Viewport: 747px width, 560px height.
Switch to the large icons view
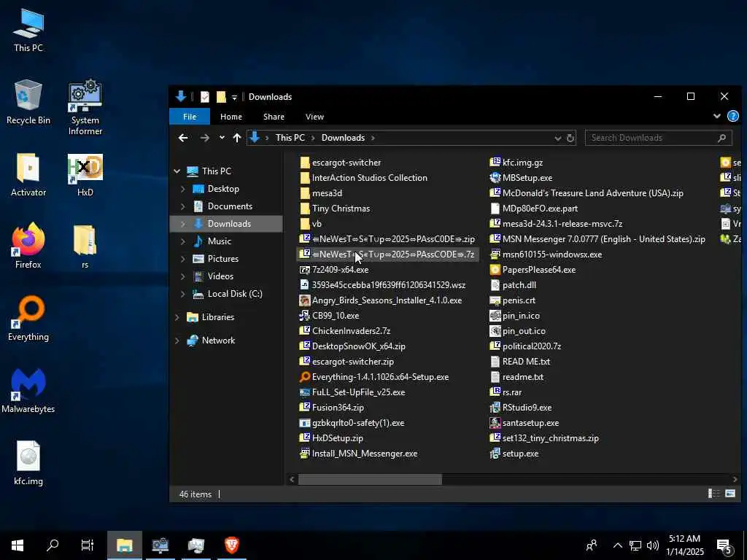click(729, 494)
